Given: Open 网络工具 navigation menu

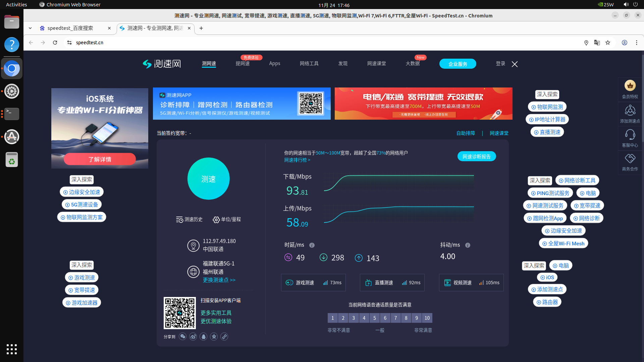Looking at the screenshot, I should [309, 64].
